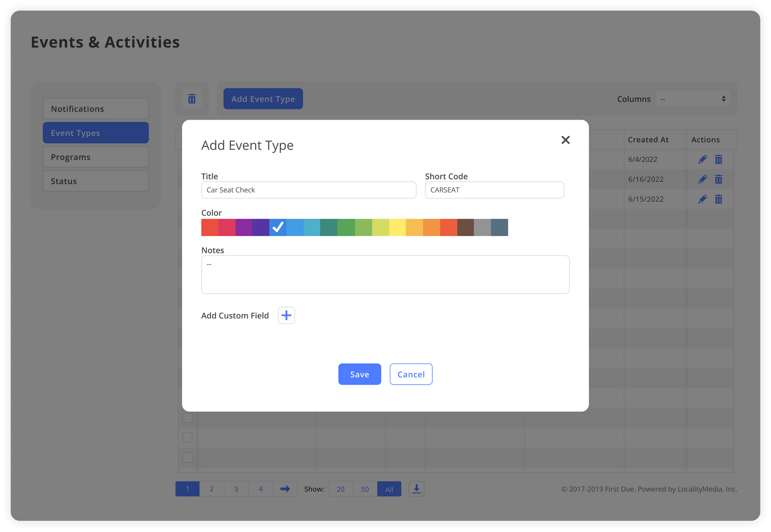Click the edit pencil icon for 6/4/2022 row
The height and width of the screenshot is (532, 771).
pos(702,159)
